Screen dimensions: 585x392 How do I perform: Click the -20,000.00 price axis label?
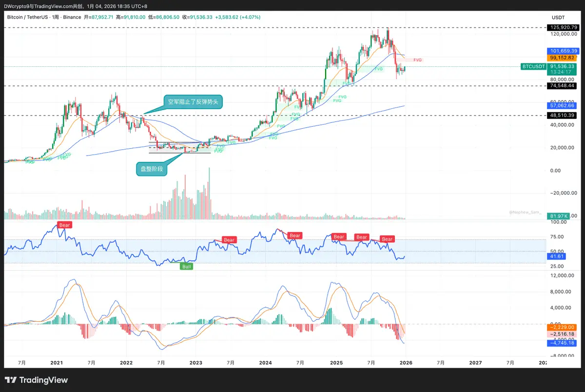coord(563,193)
